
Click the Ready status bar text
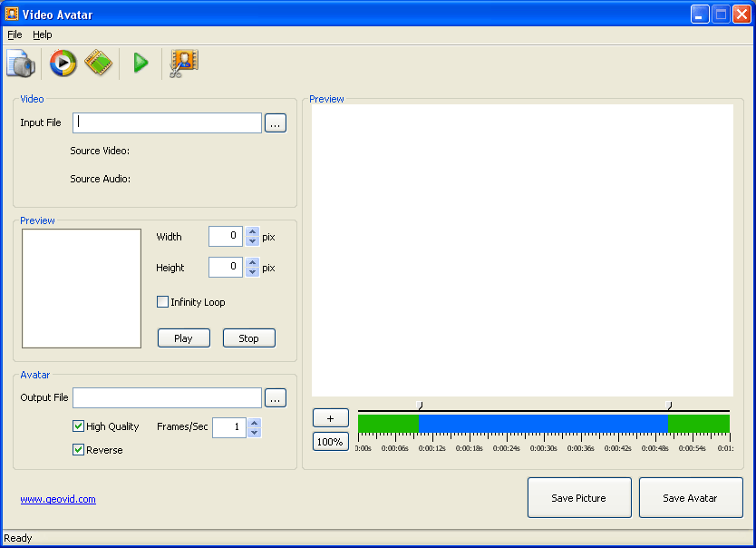pyautogui.click(x=18, y=538)
